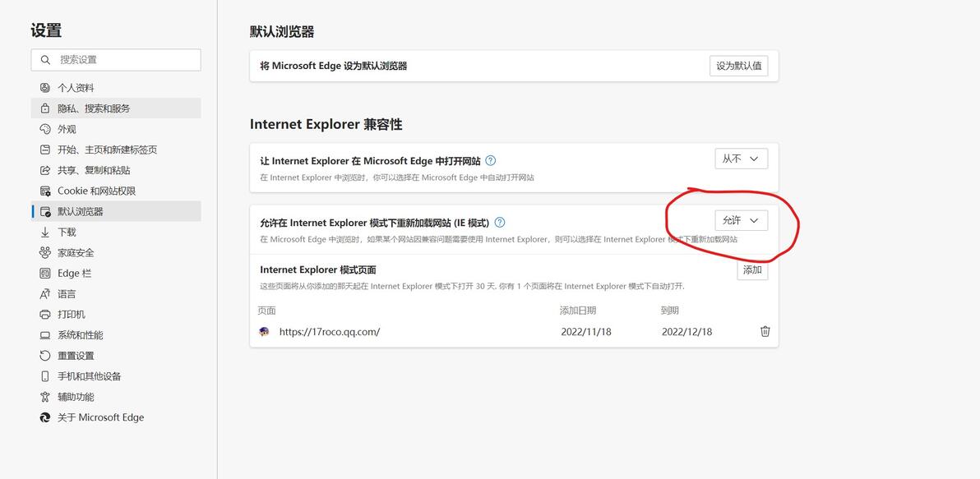Click the Internet Explorer 模式页面 label
Screen dimensions: 980x479
[318, 269]
